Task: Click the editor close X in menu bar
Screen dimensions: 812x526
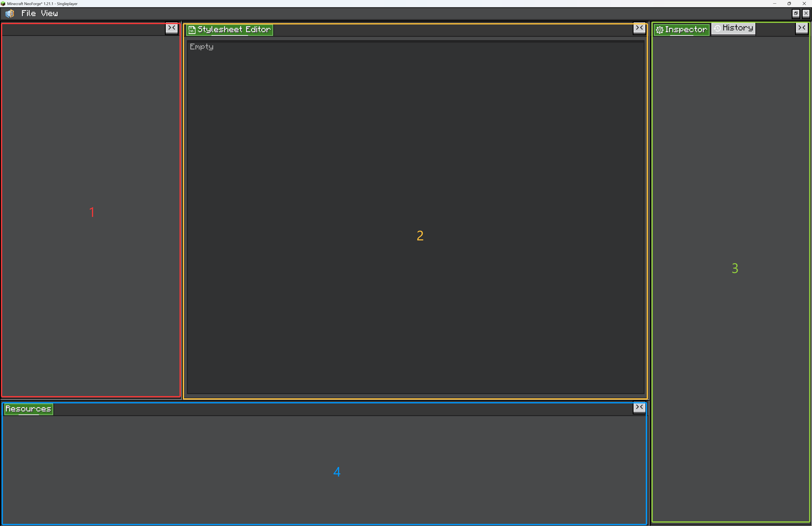Action: coord(806,13)
